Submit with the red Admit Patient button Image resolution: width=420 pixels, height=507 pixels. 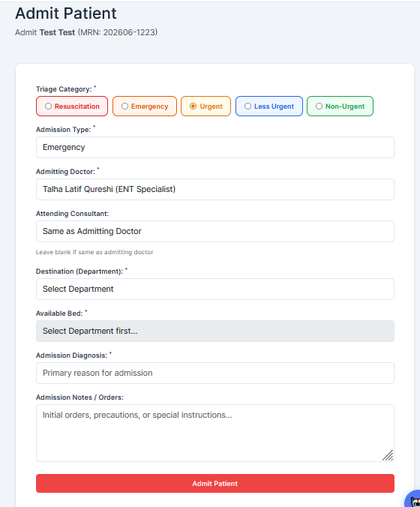(x=215, y=484)
